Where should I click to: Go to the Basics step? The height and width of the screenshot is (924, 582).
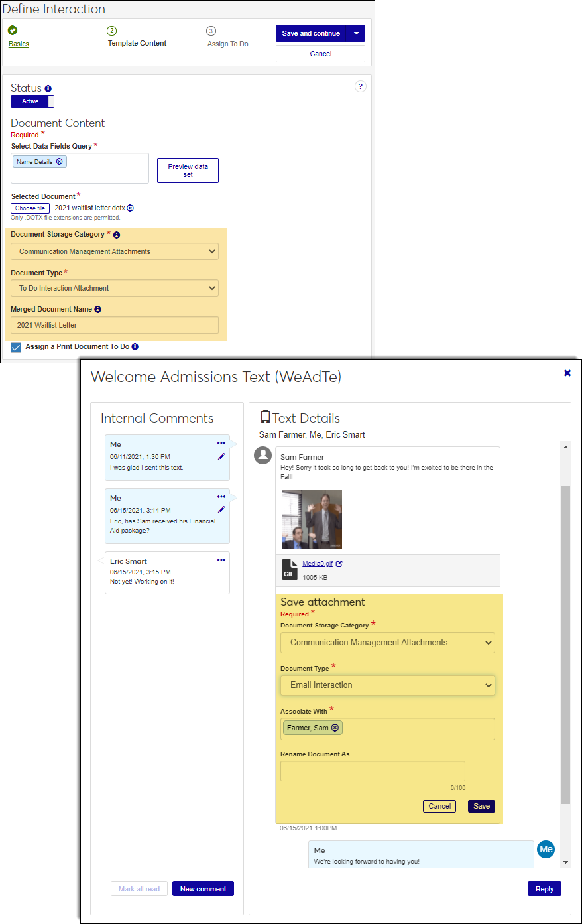point(19,44)
